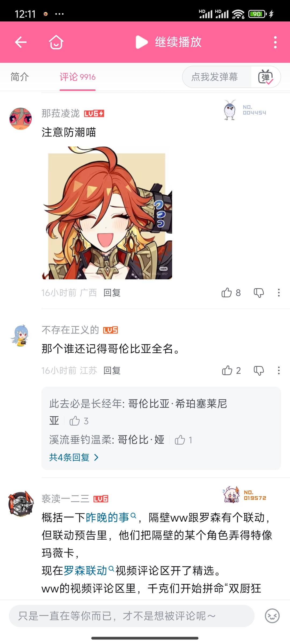Select the 评论 9916 tab

[x=78, y=77]
